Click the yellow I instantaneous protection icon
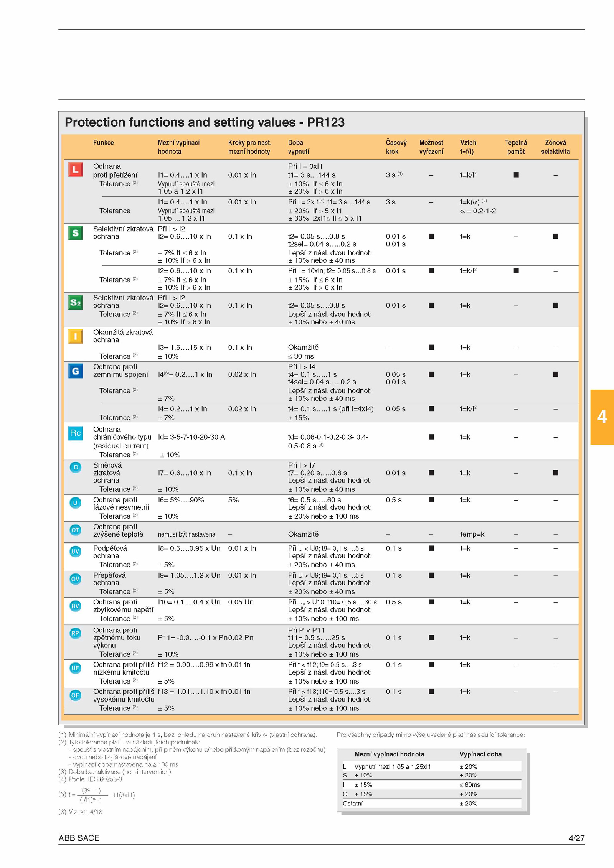This screenshot has height=868, width=614. point(75,336)
